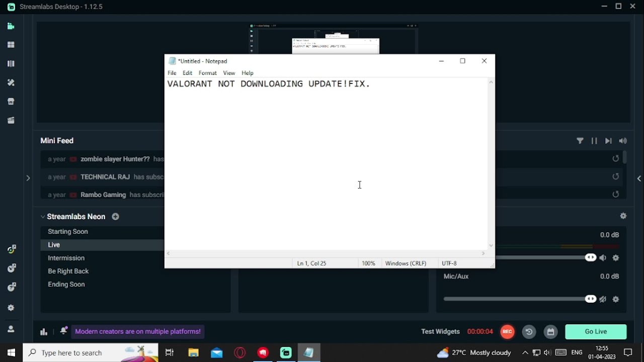The width and height of the screenshot is (644, 362).
Task: Click inside the Notepad text area
Action: [x=326, y=164]
